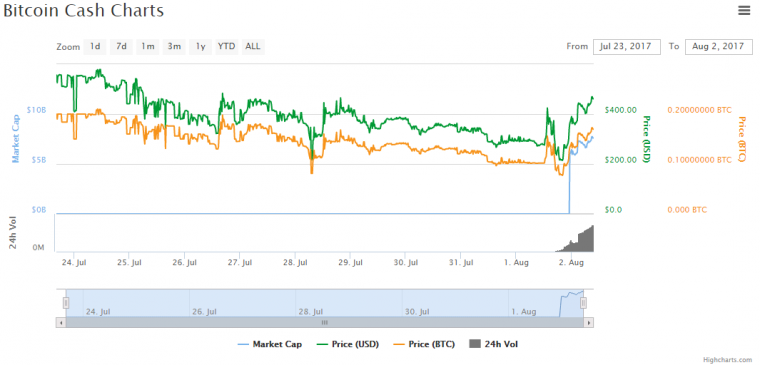Click the 28. Jul x-axis label

[296, 263]
